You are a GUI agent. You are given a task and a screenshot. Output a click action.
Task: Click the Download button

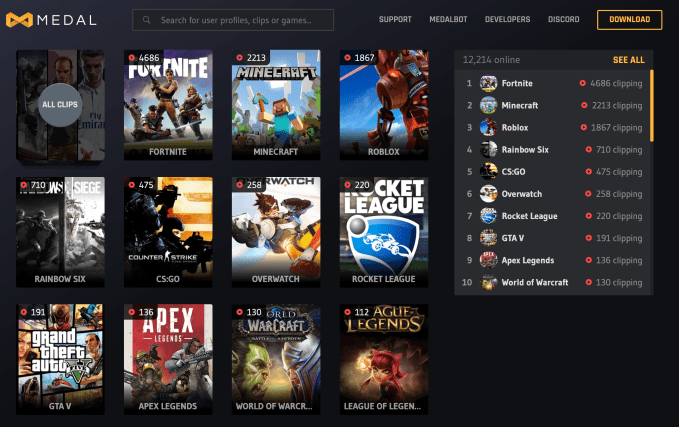click(x=630, y=19)
